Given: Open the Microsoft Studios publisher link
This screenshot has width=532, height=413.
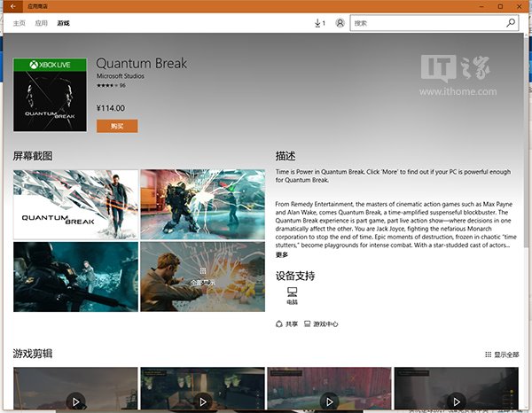Looking at the screenshot, I should (121, 76).
